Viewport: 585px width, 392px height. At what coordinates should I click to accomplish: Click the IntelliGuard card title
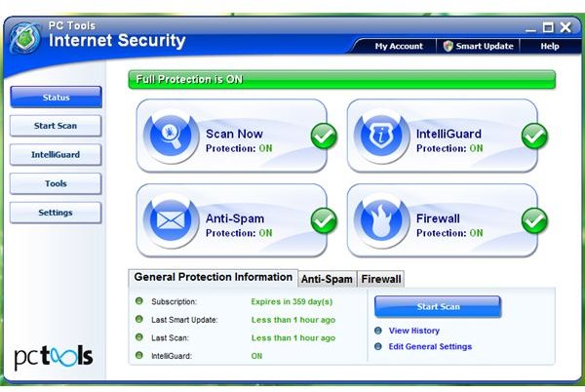tap(448, 134)
